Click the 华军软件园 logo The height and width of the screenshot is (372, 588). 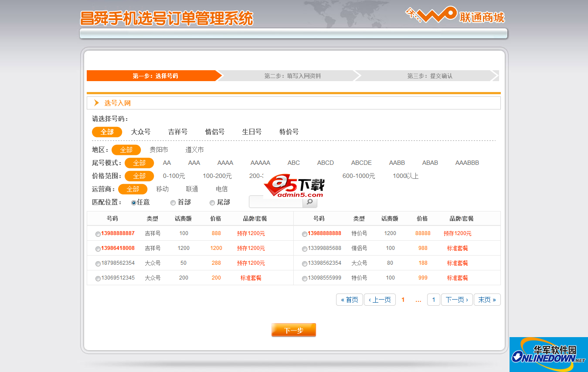coord(548,354)
